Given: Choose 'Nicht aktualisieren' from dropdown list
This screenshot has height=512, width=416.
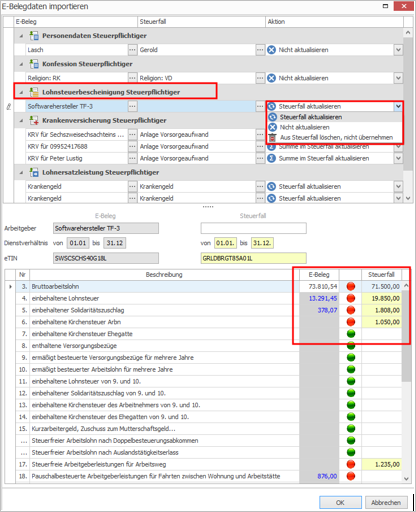Looking at the screenshot, I should pos(334,127).
